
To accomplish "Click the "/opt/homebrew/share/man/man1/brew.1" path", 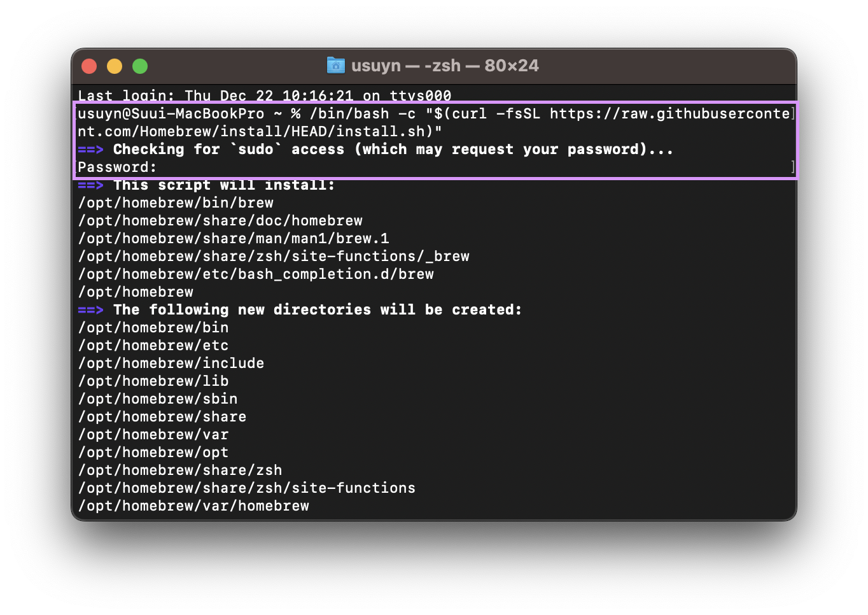I will [x=234, y=239].
